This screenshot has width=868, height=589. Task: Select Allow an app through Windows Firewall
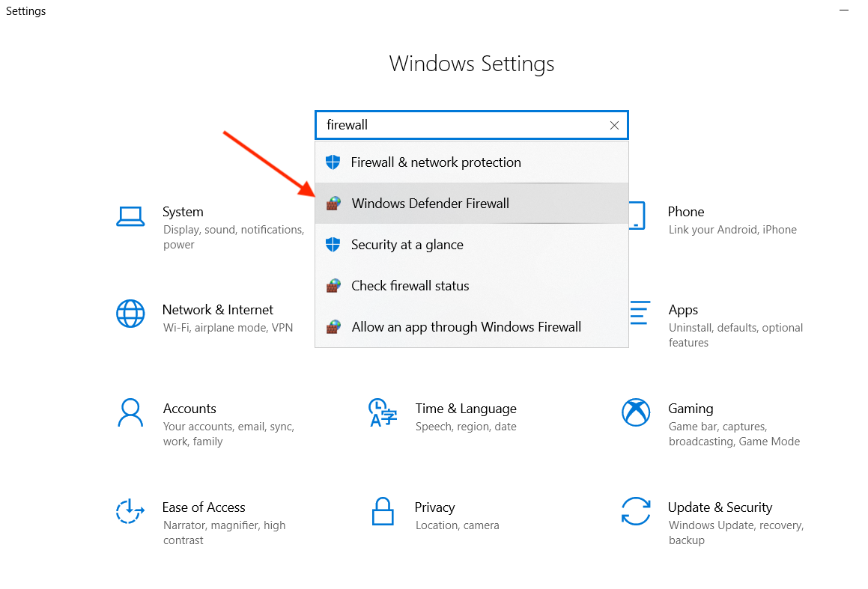point(472,327)
